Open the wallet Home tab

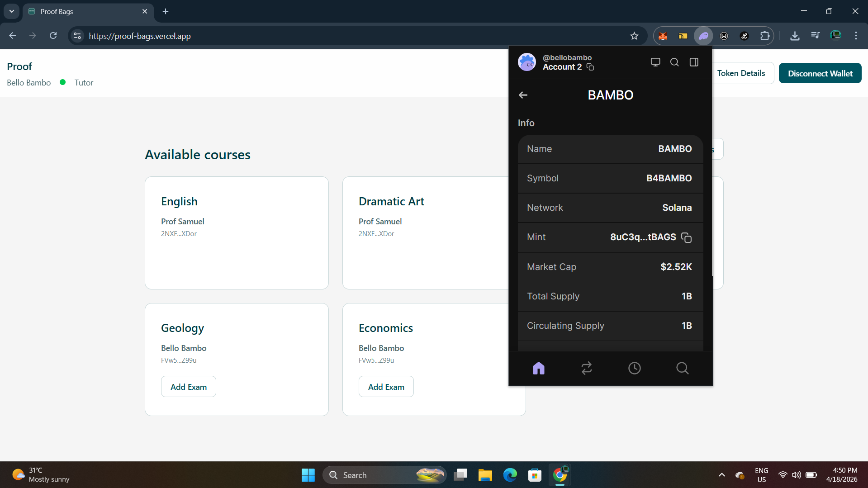[539, 368]
